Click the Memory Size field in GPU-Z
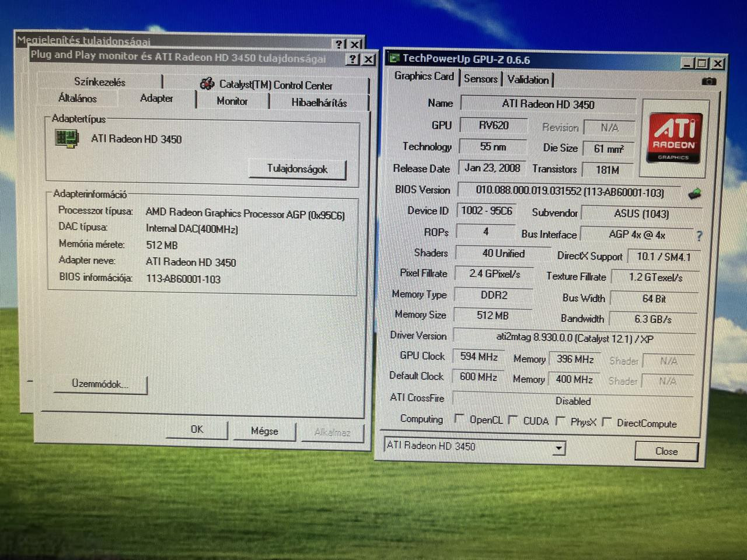747x560 pixels. pyautogui.click(x=493, y=316)
